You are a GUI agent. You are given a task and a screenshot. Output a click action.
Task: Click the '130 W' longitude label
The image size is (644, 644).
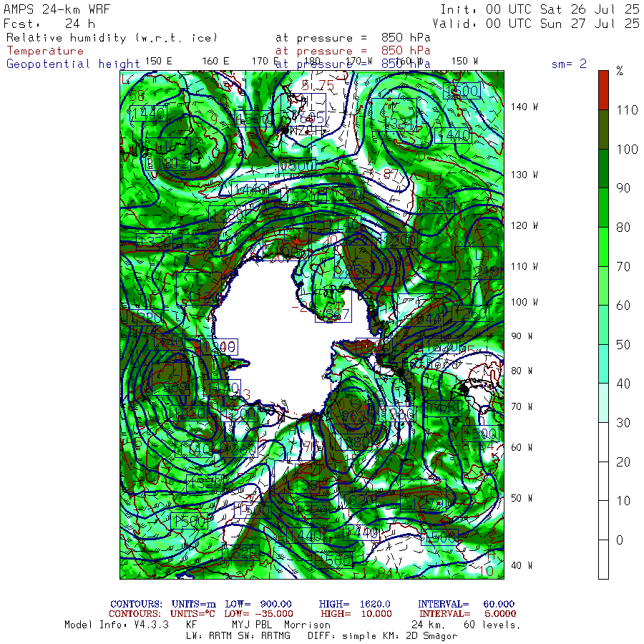(525, 175)
